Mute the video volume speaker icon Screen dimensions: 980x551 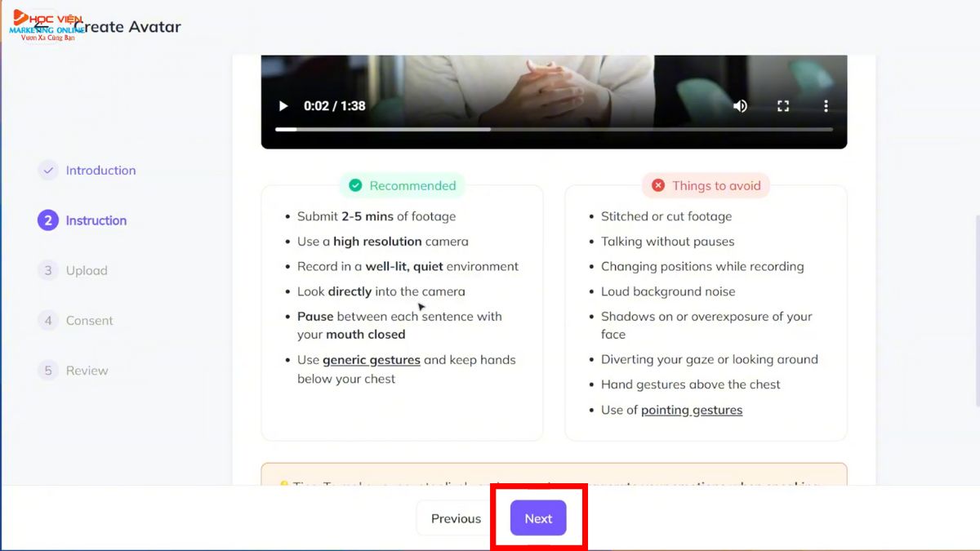pyautogui.click(x=740, y=106)
